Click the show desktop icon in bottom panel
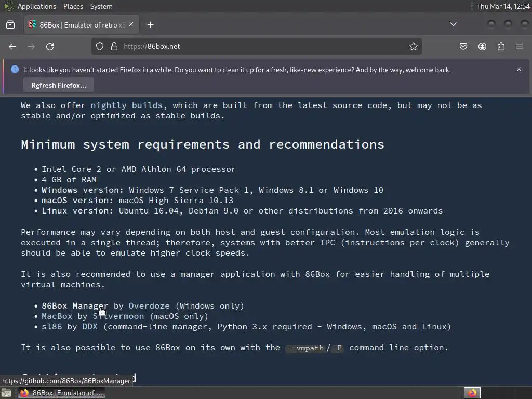This screenshot has width=532, height=399. click(6, 393)
